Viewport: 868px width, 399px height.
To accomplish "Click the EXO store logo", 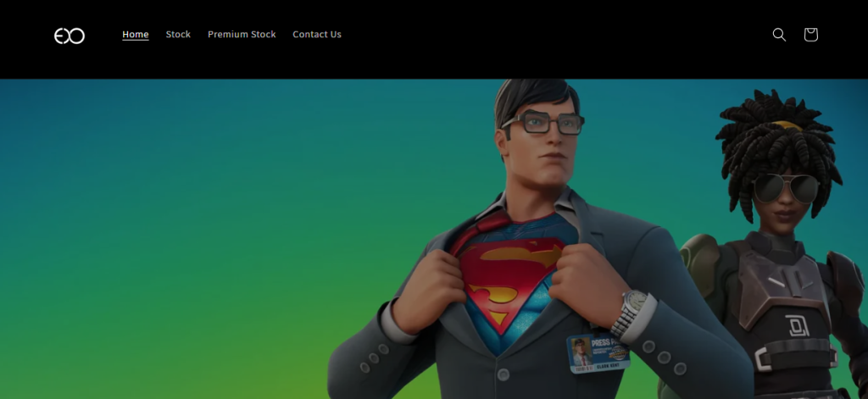I will (70, 35).
